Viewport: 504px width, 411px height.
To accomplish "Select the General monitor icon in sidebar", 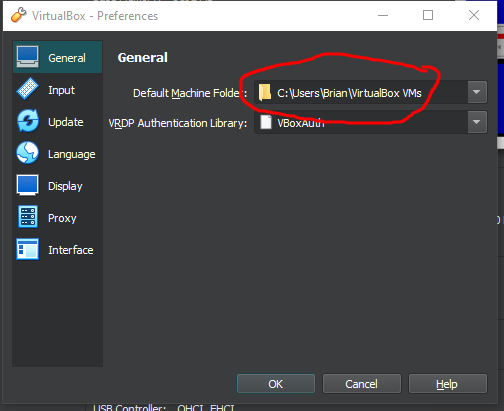I will (28, 57).
